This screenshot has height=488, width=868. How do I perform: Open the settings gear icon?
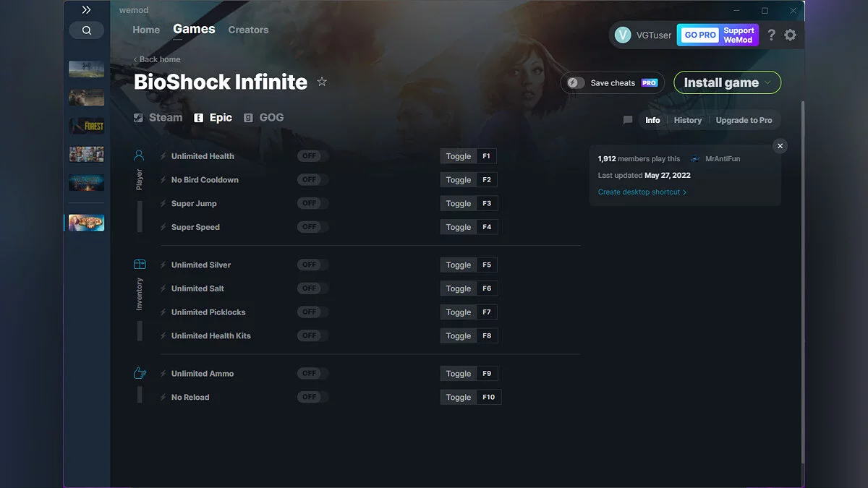[790, 35]
